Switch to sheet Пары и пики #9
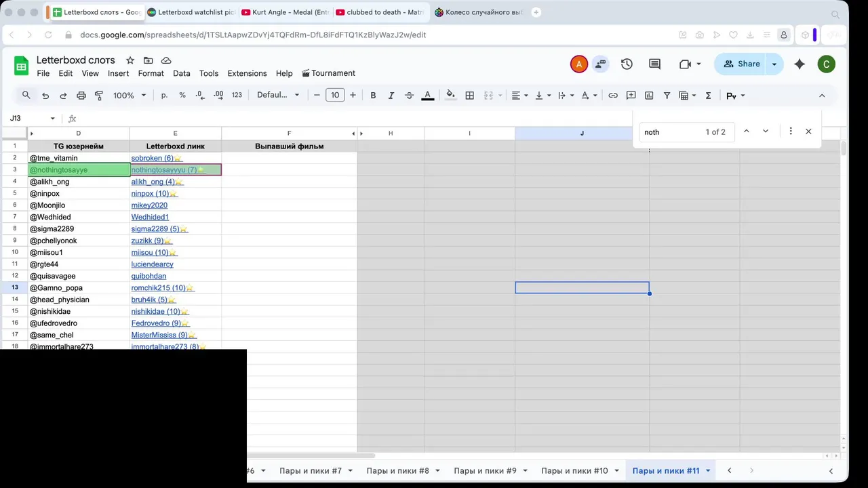 click(485, 470)
